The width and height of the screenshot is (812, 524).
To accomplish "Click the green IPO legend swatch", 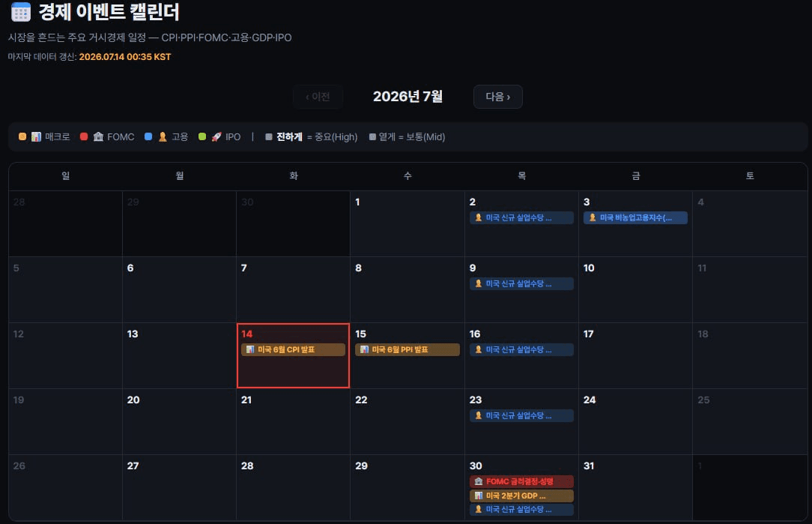I will tap(202, 137).
